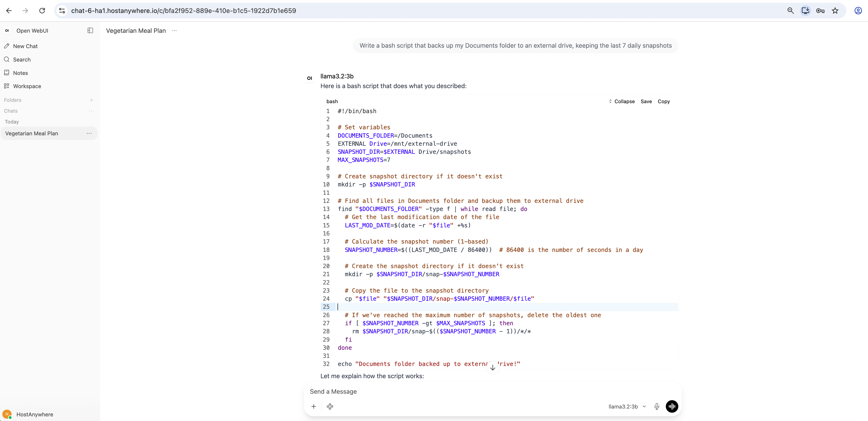Click 'Let me explain how the script works:'
This screenshot has width=868, height=421.
pyautogui.click(x=372, y=376)
